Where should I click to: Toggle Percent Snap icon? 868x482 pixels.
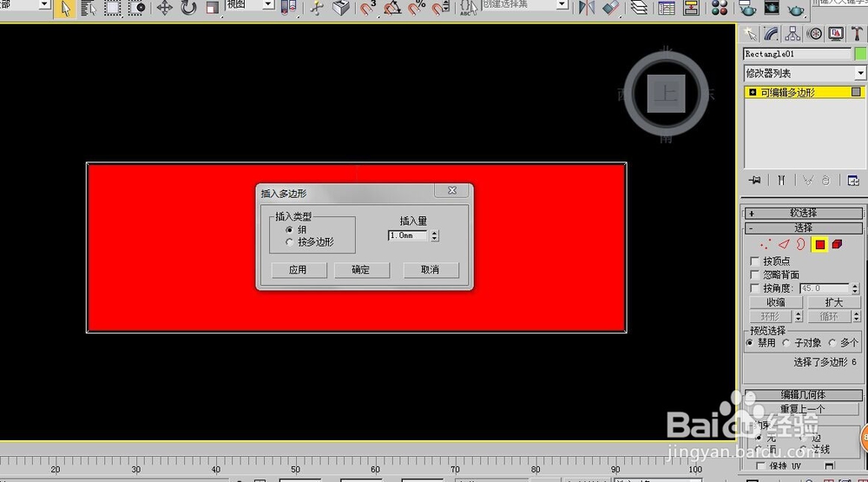[x=417, y=9]
